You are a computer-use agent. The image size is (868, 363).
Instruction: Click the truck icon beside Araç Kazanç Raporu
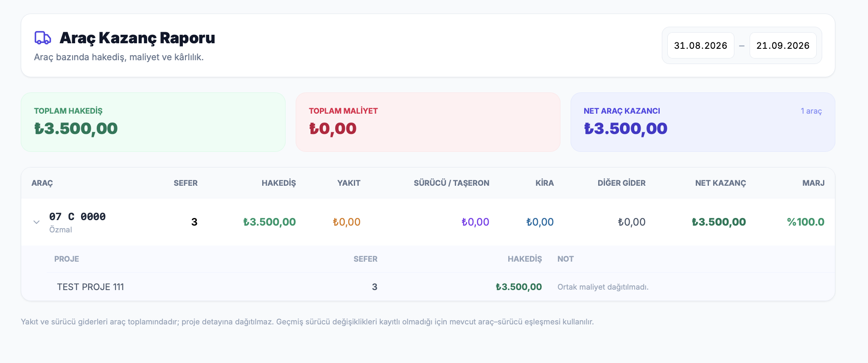(42, 38)
